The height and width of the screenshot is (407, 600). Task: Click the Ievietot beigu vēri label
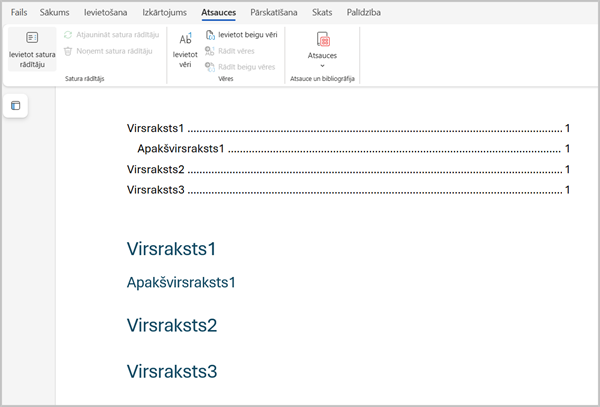[248, 35]
